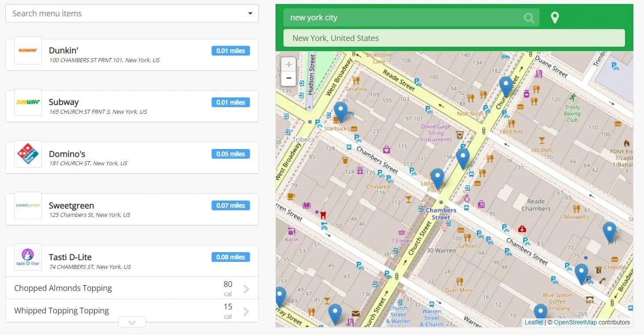Open the Search menu items dropdown arrow
Viewport: 644px width, 335px height.
(250, 14)
